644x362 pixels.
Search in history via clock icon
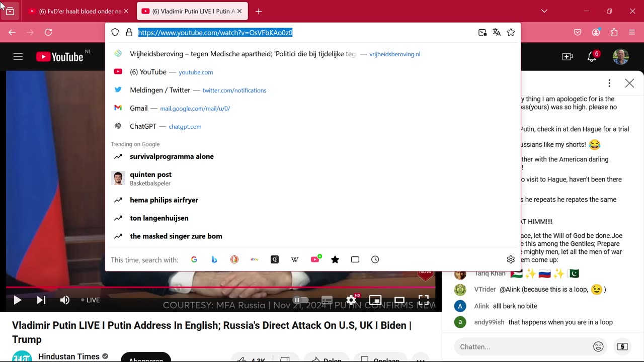pyautogui.click(x=375, y=259)
